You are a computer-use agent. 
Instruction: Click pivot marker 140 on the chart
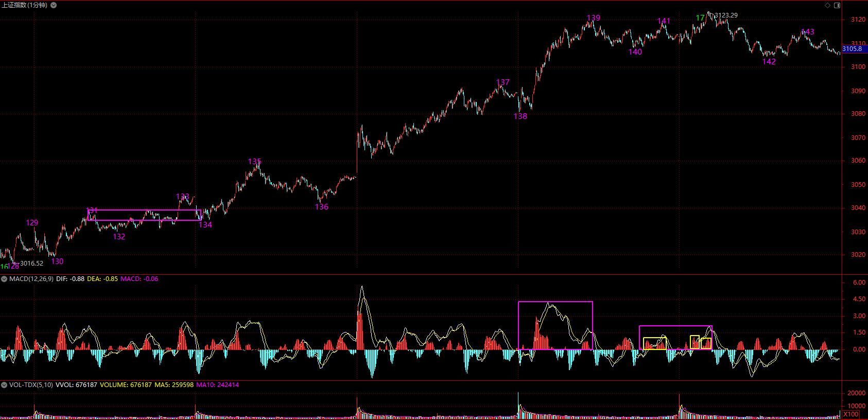tap(635, 52)
